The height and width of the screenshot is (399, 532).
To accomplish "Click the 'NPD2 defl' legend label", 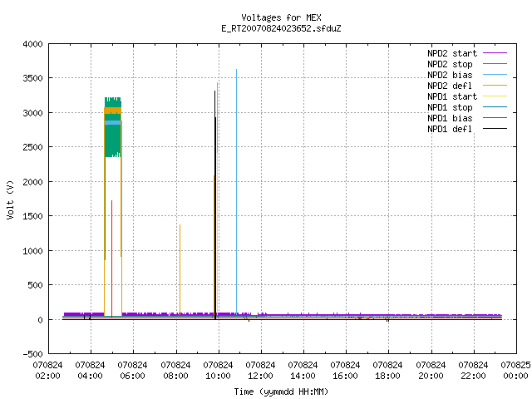I will 450,86.
